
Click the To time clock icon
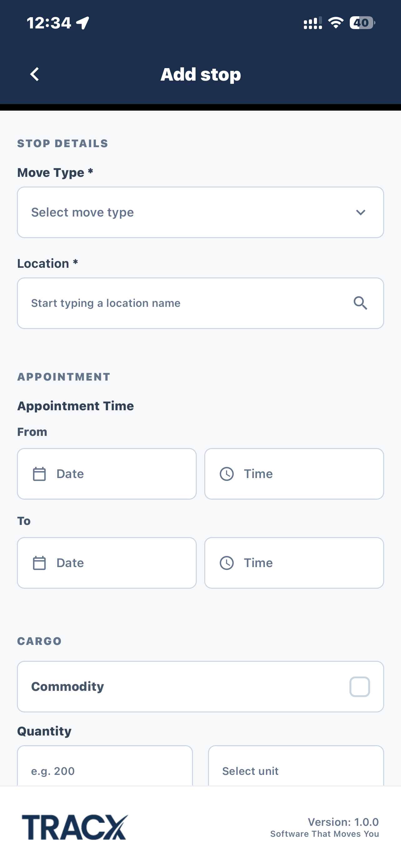[227, 563]
